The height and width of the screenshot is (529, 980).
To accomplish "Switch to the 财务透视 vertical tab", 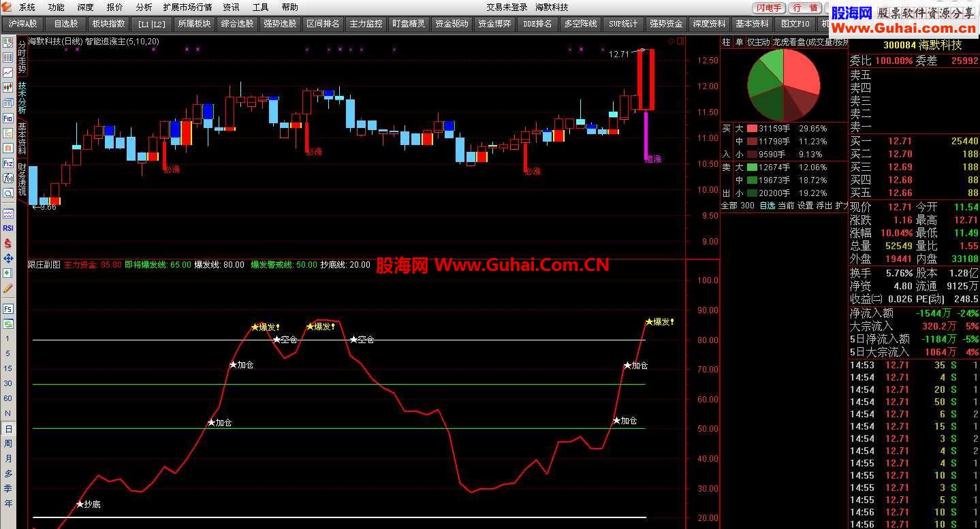I will click(x=22, y=180).
